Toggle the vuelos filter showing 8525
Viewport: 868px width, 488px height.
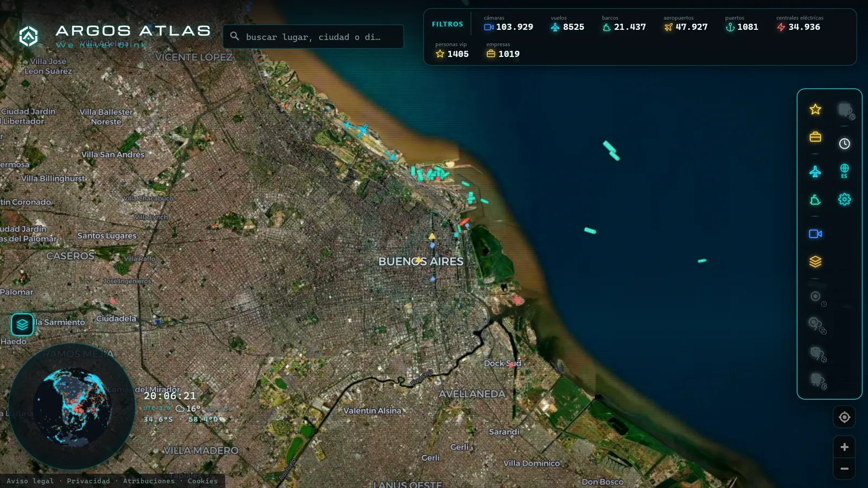coord(567,23)
